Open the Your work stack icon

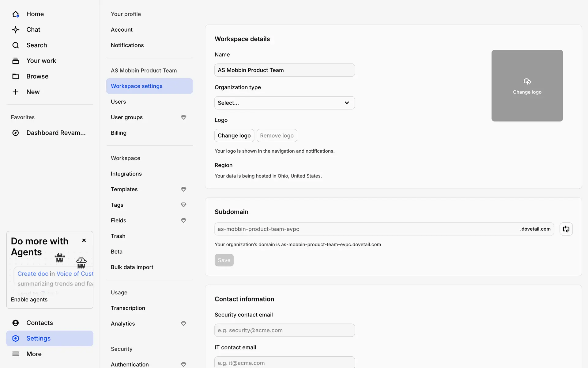[x=16, y=61]
